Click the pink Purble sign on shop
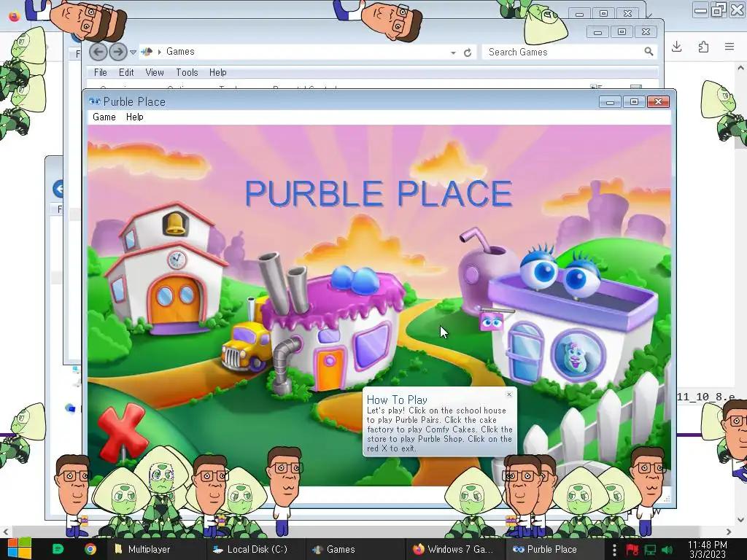The width and height of the screenshot is (747, 560). point(492,322)
